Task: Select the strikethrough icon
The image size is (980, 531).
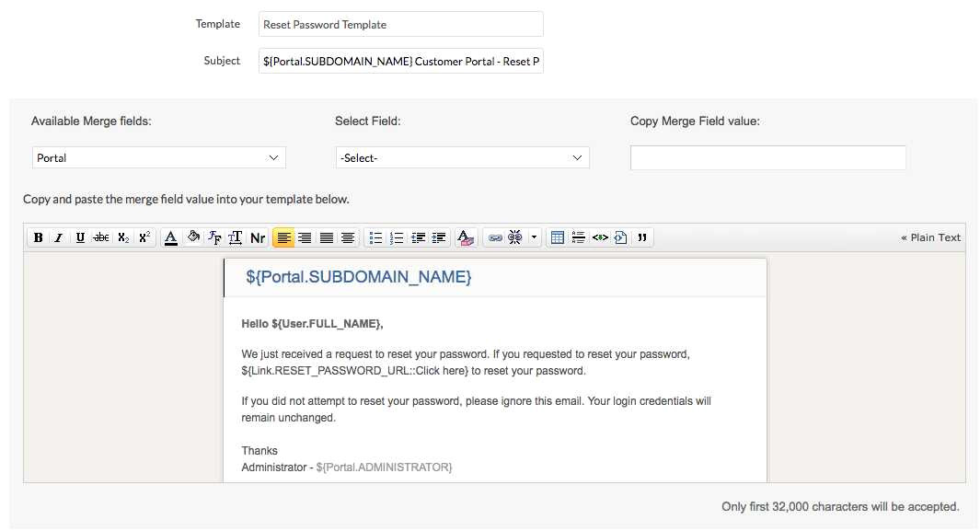Action: click(x=100, y=237)
